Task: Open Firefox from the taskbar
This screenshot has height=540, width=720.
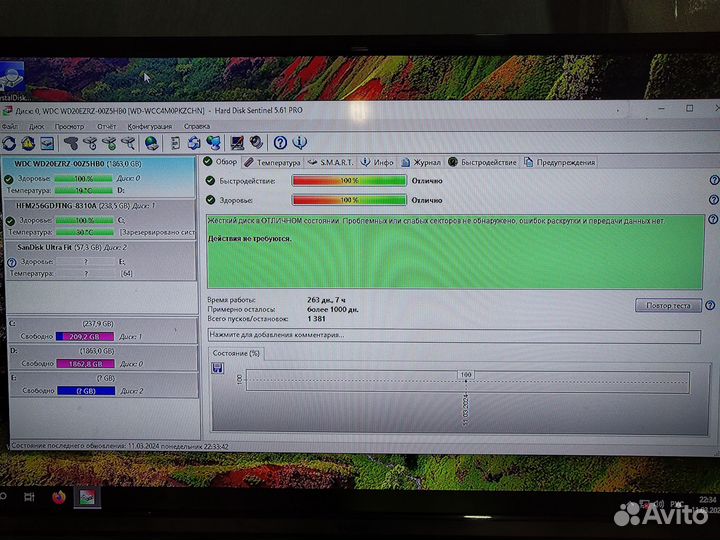Action: (x=59, y=497)
